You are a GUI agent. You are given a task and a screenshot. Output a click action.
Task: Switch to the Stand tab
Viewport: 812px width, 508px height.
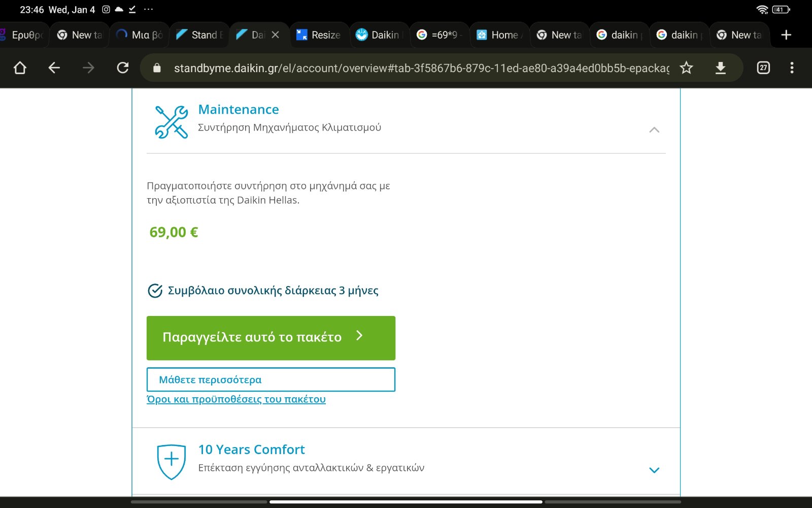199,35
